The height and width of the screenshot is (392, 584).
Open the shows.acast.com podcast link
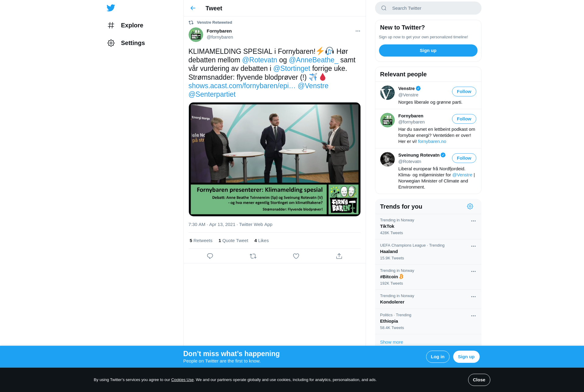click(242, 86)
